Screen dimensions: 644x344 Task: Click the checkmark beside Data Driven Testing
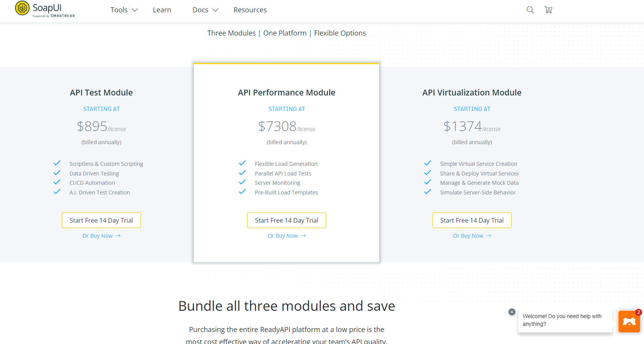(57, 173)
